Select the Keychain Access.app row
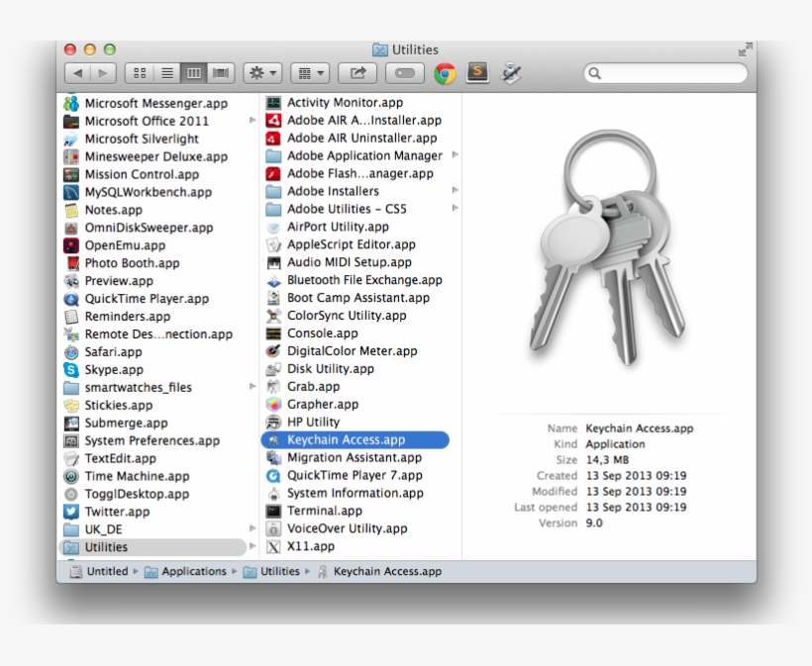Viewport: 812px width, 666px height. tap(355, 439)
